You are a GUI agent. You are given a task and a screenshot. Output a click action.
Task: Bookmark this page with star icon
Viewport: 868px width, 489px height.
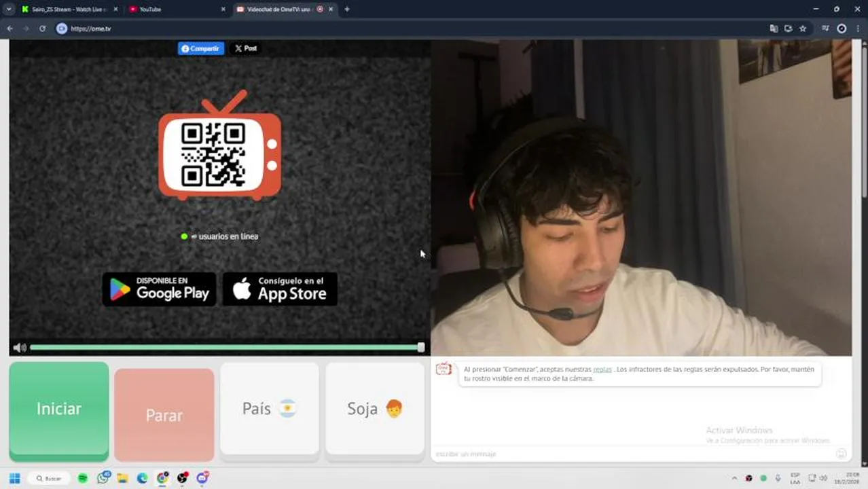tap(803, 29)
